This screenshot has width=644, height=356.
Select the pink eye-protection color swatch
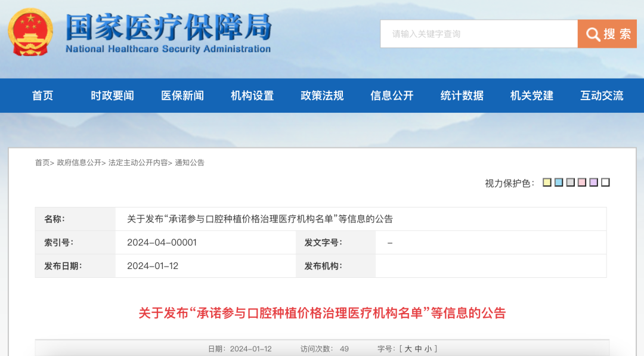point(582,182)
